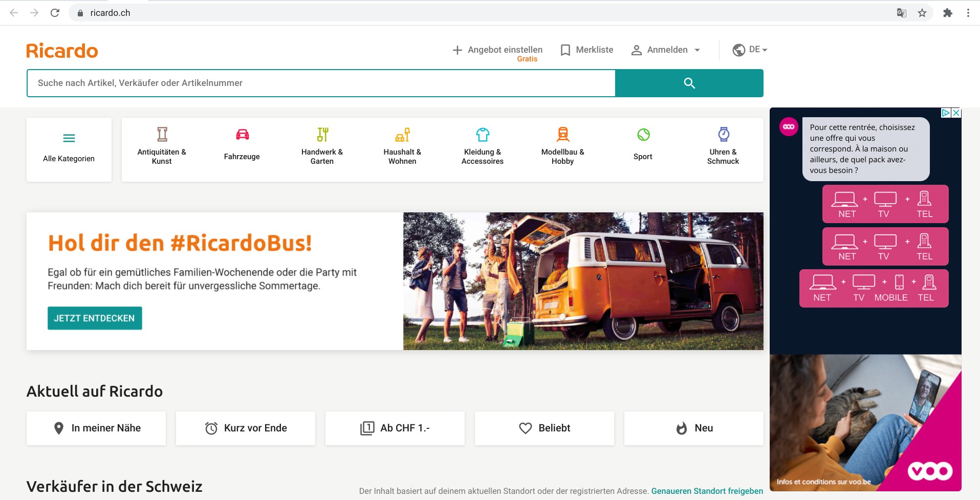Screen dimensions: 980x500
Task: Select the Sport ball category icon
Action: [x=643, y=135]
